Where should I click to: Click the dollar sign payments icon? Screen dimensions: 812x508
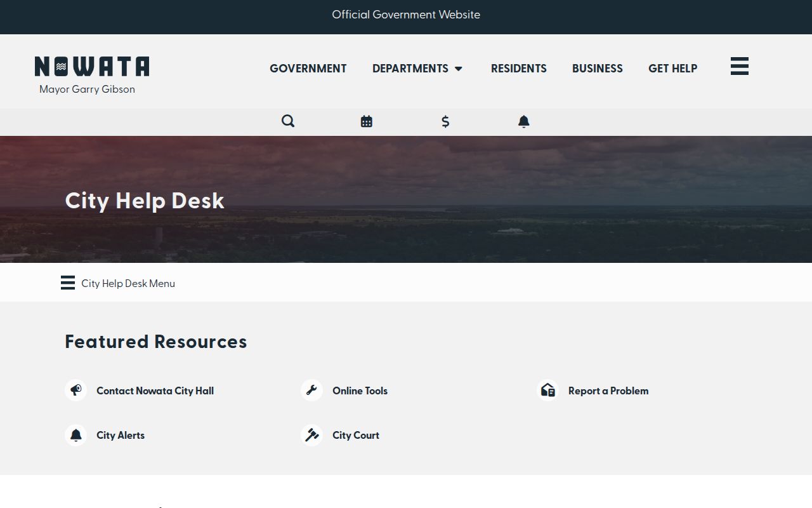click(x=445, y=121)
